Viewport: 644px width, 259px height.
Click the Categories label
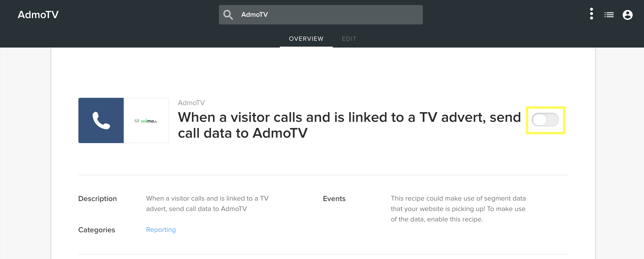(97, 230)
